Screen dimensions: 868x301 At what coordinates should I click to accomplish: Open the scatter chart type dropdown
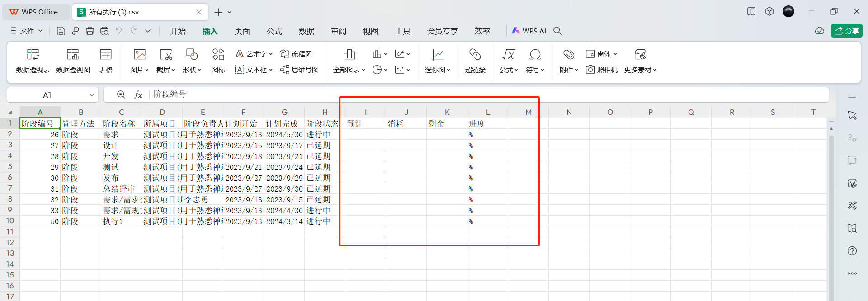pyautogui.click(x=402, y=70)
